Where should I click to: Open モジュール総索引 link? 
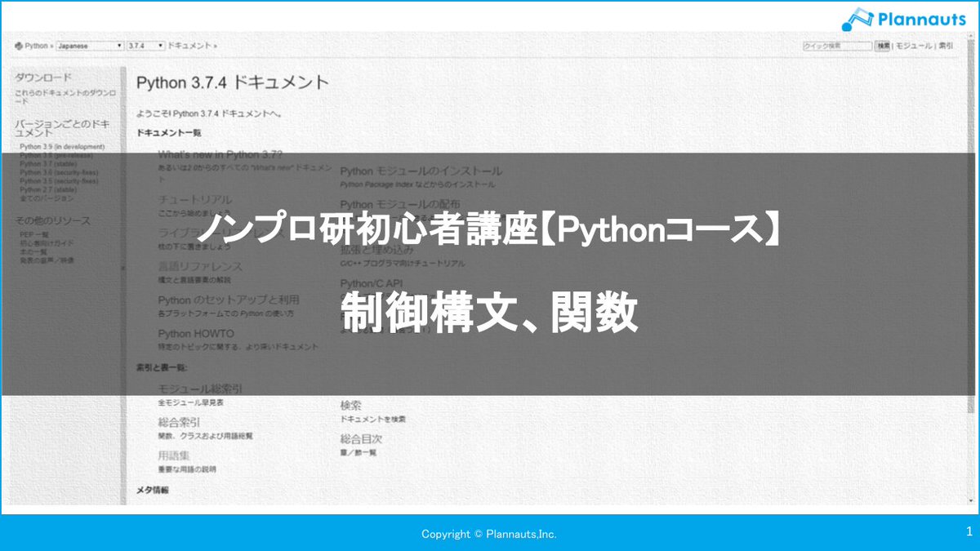tap(200, 389)
